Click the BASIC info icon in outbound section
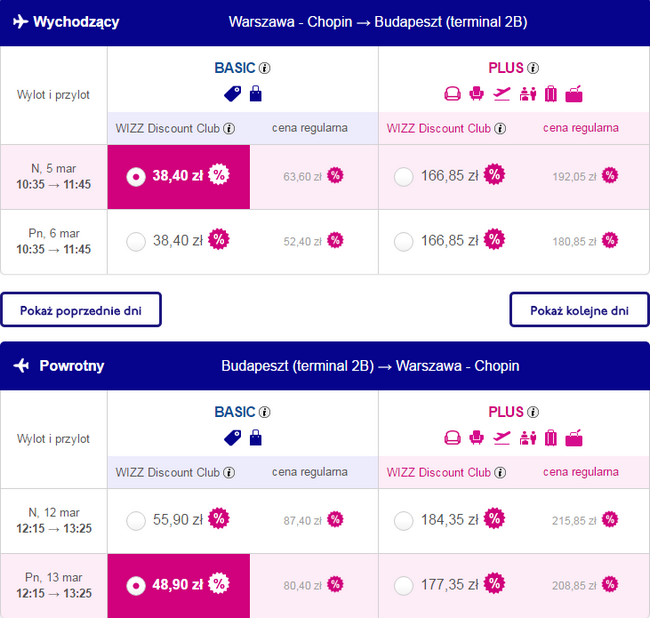Image resolution: width=650 pixels, height=618 pixels. 265,69
